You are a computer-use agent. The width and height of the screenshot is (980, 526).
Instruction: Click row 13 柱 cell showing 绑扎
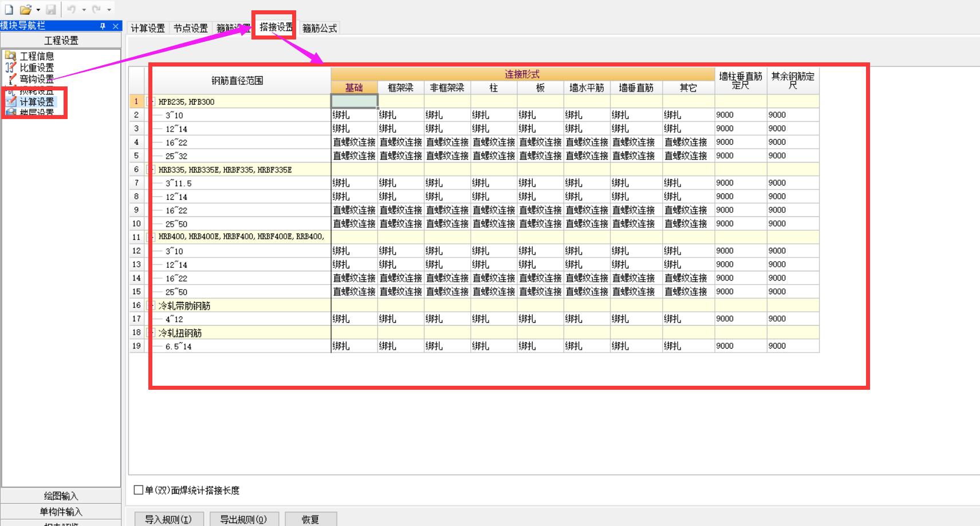click(494, 264)
